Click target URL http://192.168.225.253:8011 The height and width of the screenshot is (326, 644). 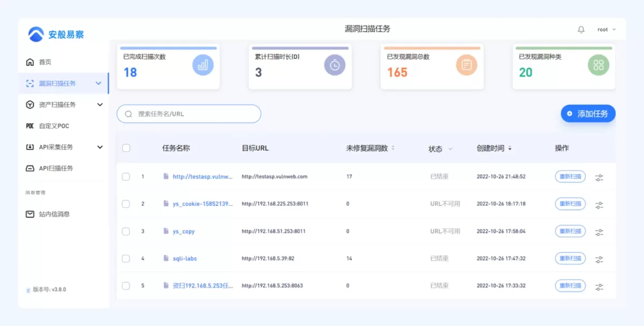[x=275, y=204]
